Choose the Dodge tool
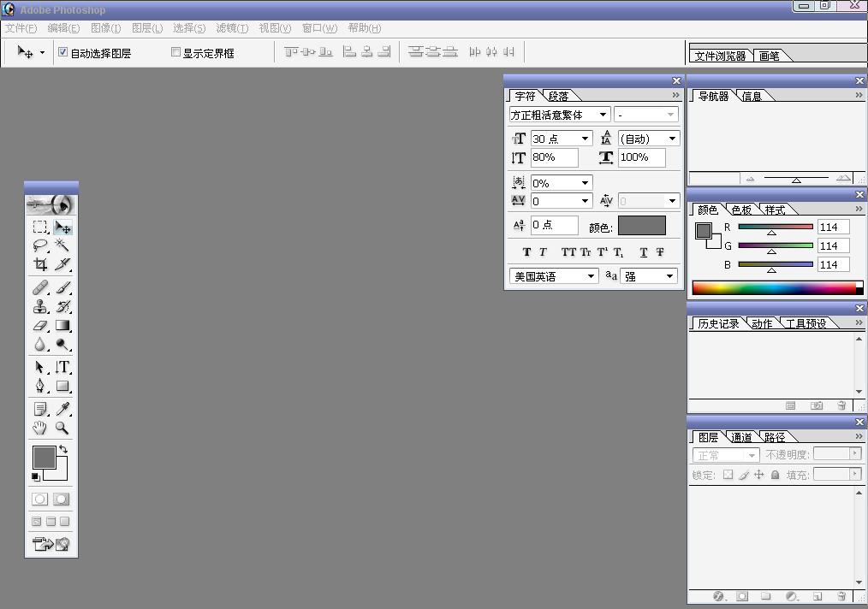Screen dimensions: 868x609 point(62,344)
